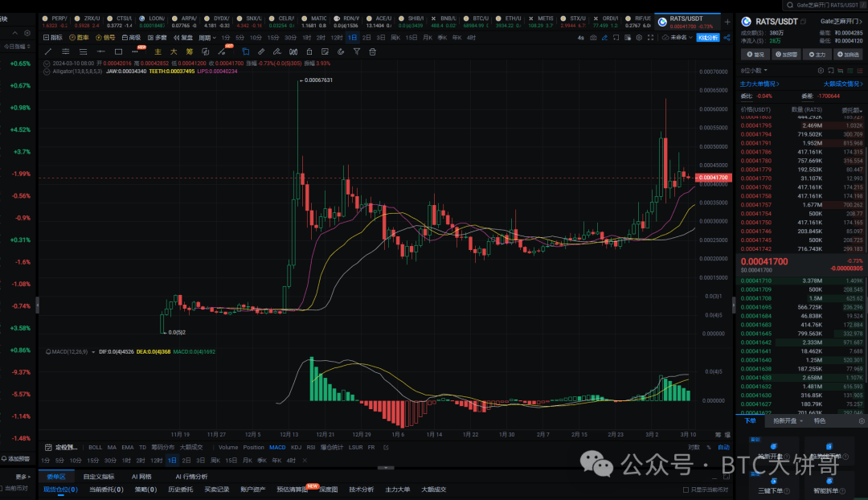The height and width of the screenshot is (500, 868).
Task: Toggle the 自动 auto-scale option
Action: tap(723, 447)
